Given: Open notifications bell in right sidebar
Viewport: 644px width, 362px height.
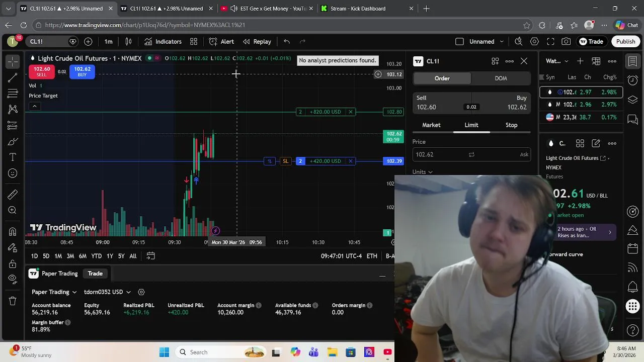Looking at the screenshot, I should point(633,287).
